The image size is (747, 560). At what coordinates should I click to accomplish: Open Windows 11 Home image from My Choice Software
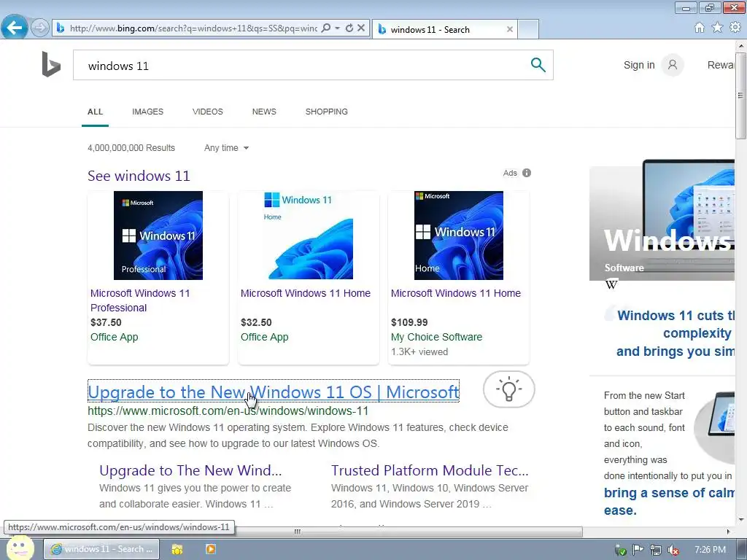(x=459, y=236)
